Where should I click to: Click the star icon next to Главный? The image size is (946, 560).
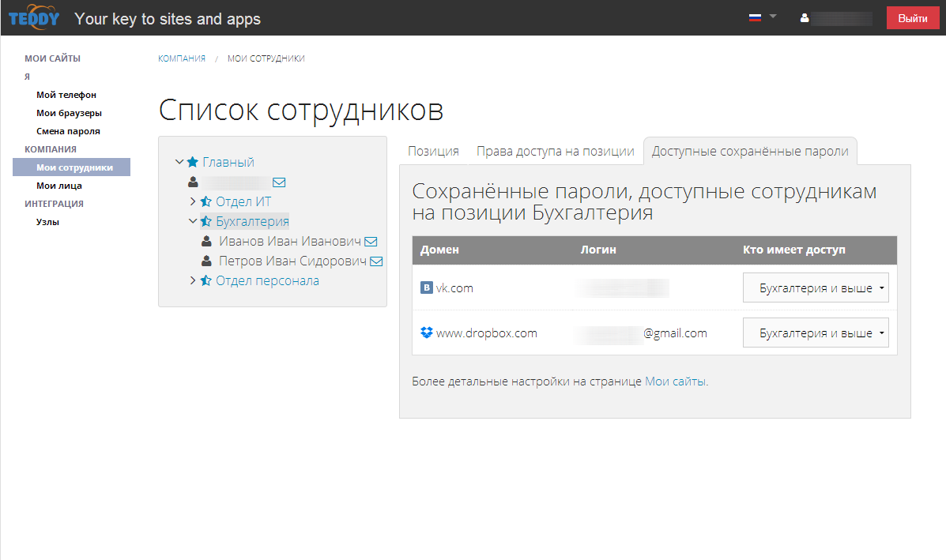[193, 162]
